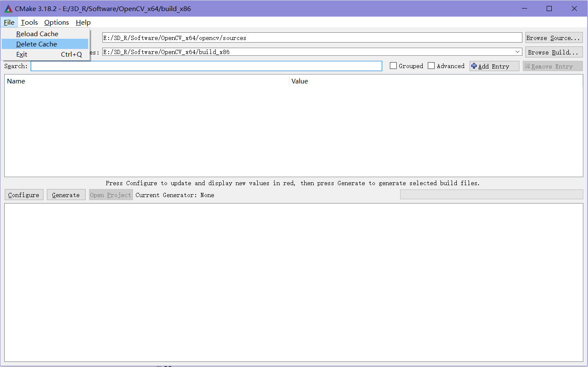
Task: Focus the Search input field
Action: (206, 66)
